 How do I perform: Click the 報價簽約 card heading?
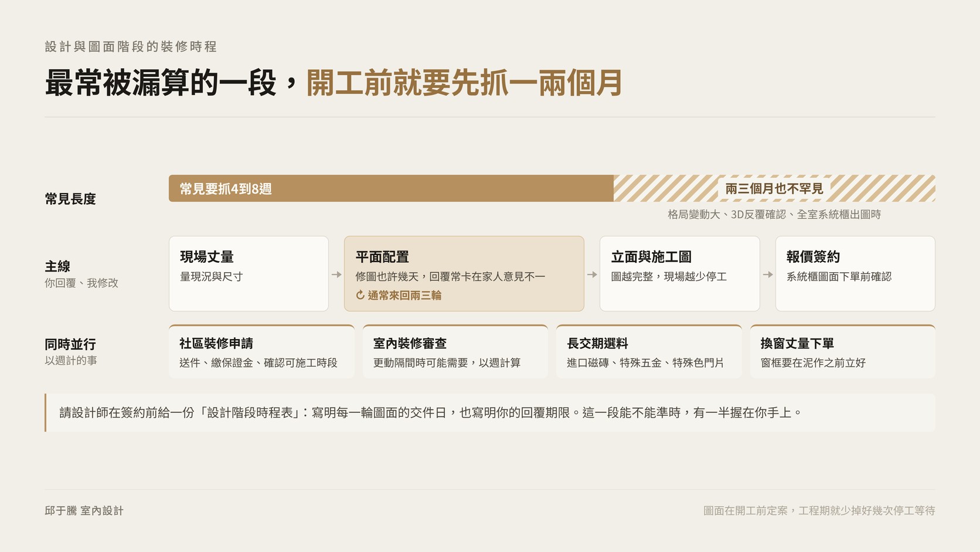click(813, 257)
